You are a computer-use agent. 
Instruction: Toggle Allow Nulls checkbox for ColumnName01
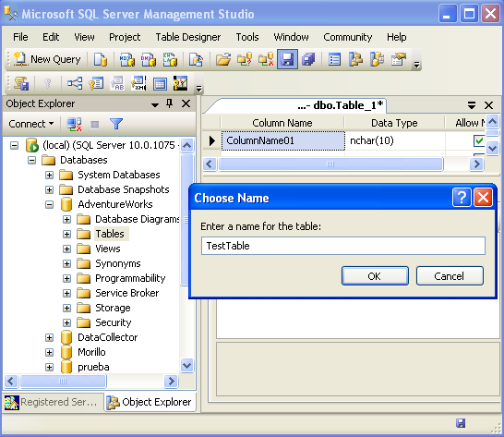tap(479, 140)
